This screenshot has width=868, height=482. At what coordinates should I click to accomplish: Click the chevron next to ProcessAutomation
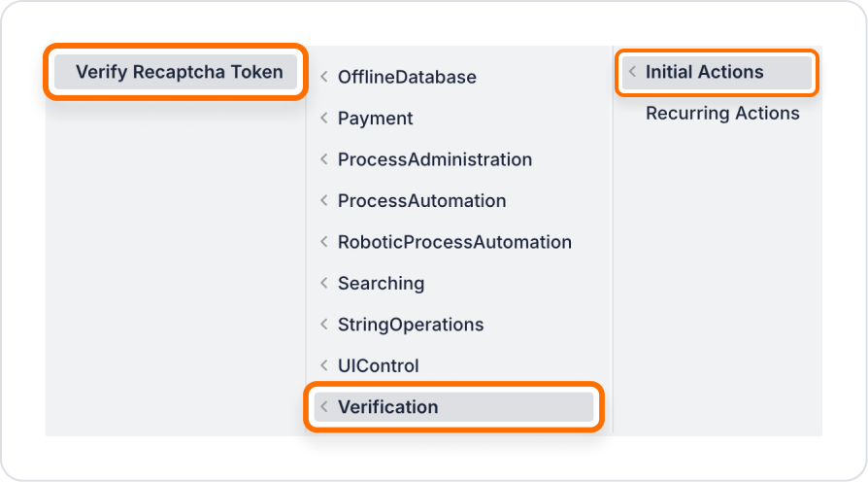click(x=324, y=200)
